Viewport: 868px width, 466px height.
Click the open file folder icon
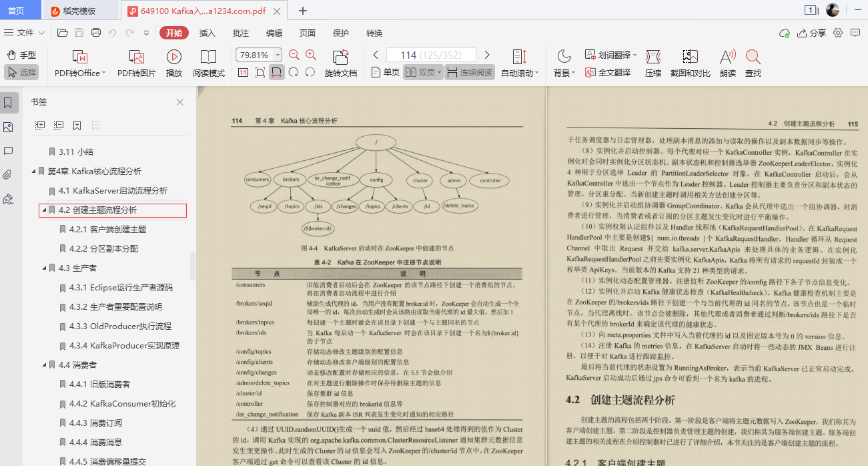click(x=63, y=33)
